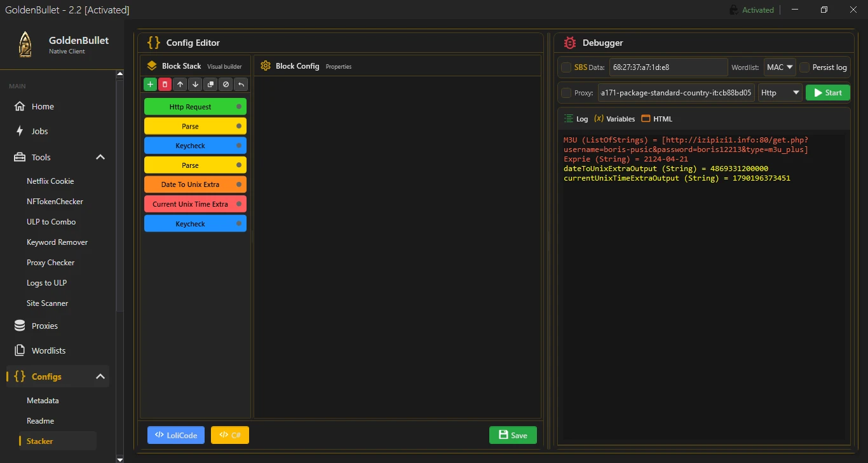
Task: Enable the SBS checkbox
Action: 566,67
